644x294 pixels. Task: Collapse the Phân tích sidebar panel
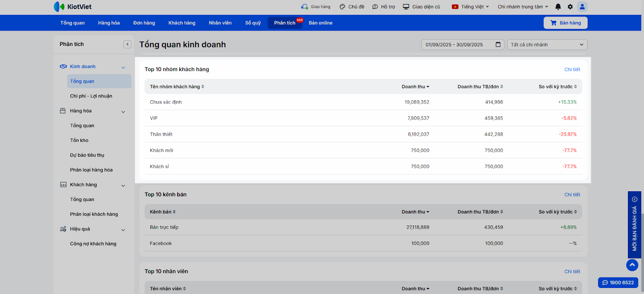tap(128, 44)
